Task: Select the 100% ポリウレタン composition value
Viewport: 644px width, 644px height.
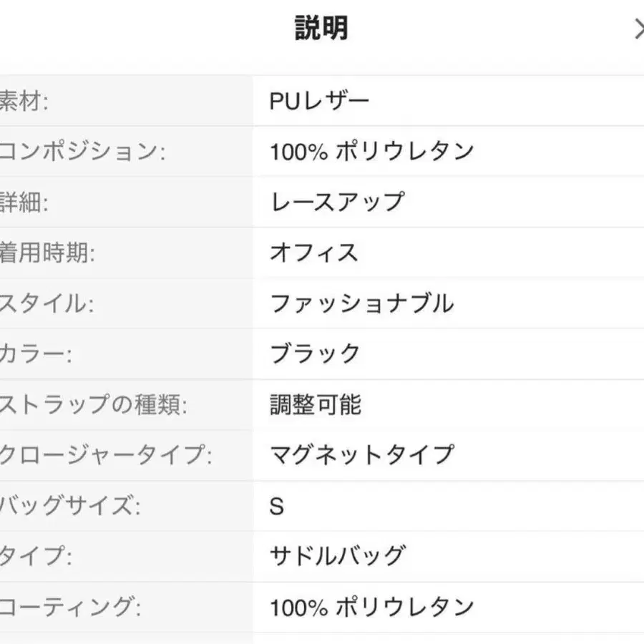Action: [371, 151]
